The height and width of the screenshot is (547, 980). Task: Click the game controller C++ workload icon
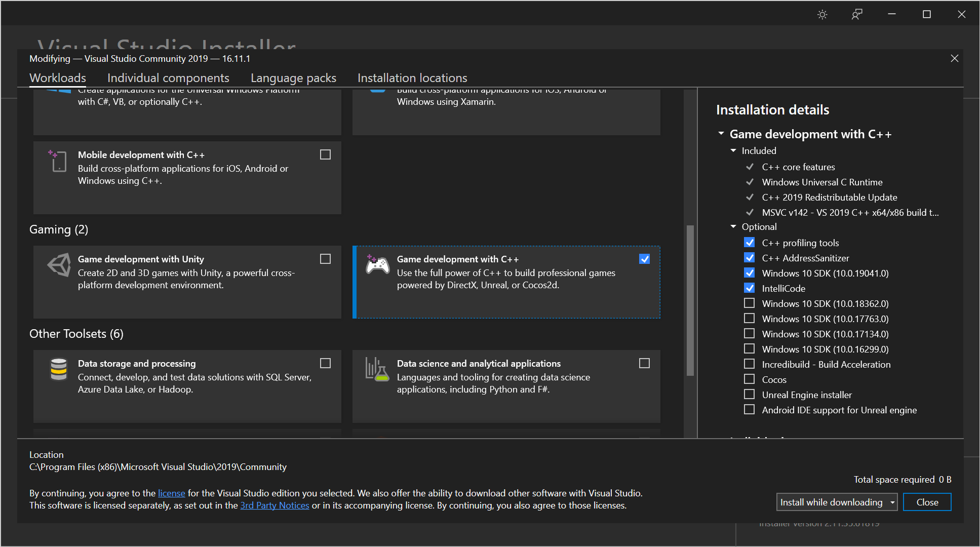point(378,264)
